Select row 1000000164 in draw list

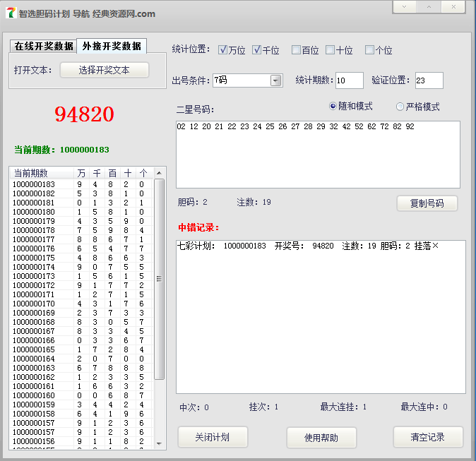[81, 359]
